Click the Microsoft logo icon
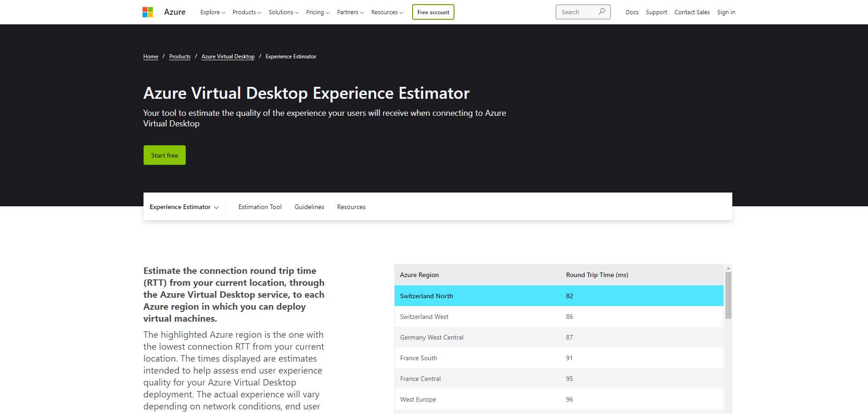The height and width of the screenshot is (414, 868). click(147, 11)
